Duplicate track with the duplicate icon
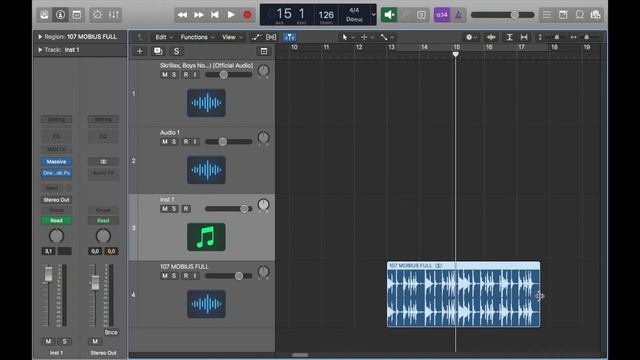 [x=158, y=51]
